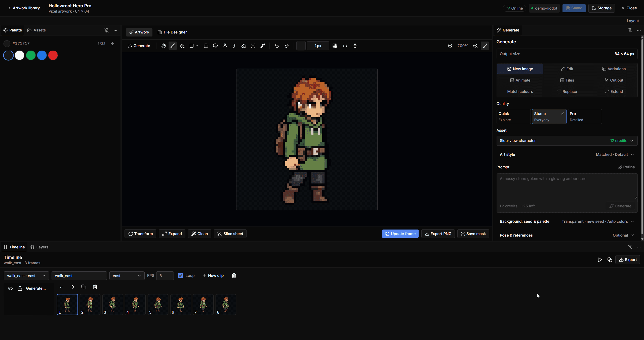Toggle onion skin in the timeline
644x340 pixels.
[x=610, y=260]
